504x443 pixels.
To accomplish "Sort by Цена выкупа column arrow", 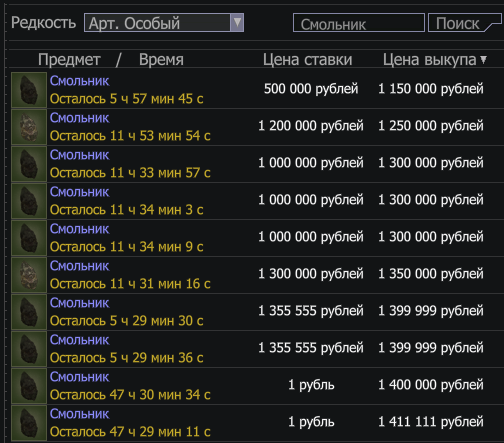I will [483, 60].
